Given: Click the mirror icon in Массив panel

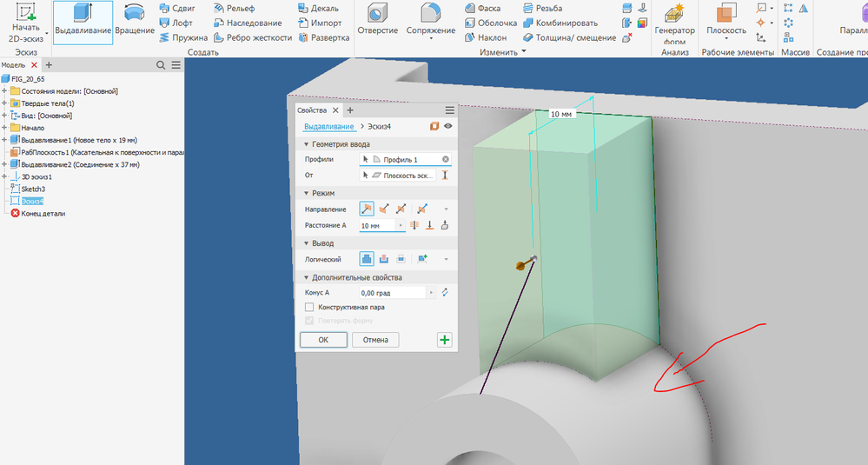Looking at the screenshot, I should [803, 8].
